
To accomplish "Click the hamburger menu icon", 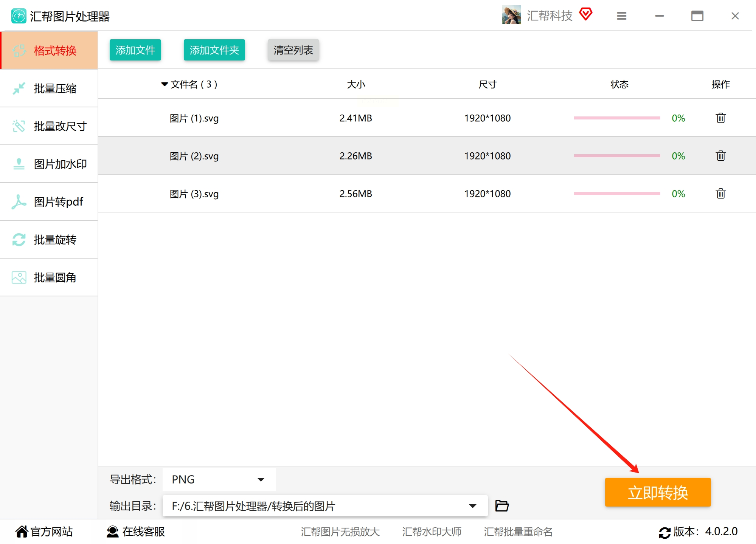I will (621, 16).
